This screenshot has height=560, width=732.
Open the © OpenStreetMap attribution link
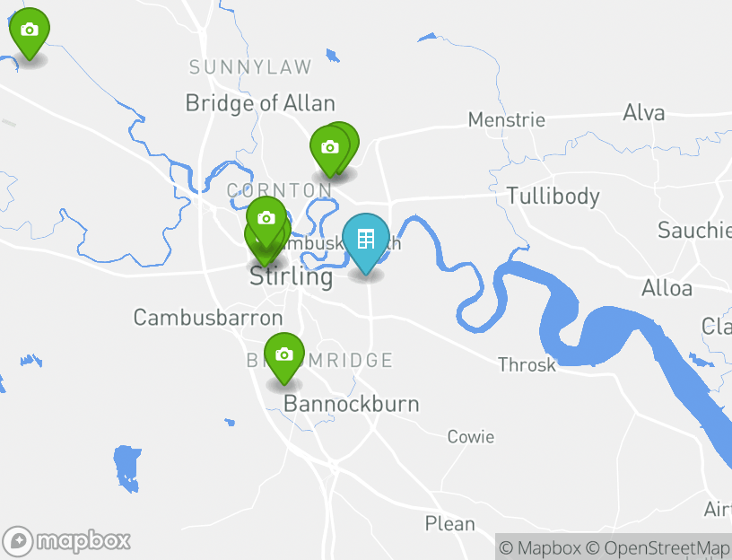pos(658,547)
